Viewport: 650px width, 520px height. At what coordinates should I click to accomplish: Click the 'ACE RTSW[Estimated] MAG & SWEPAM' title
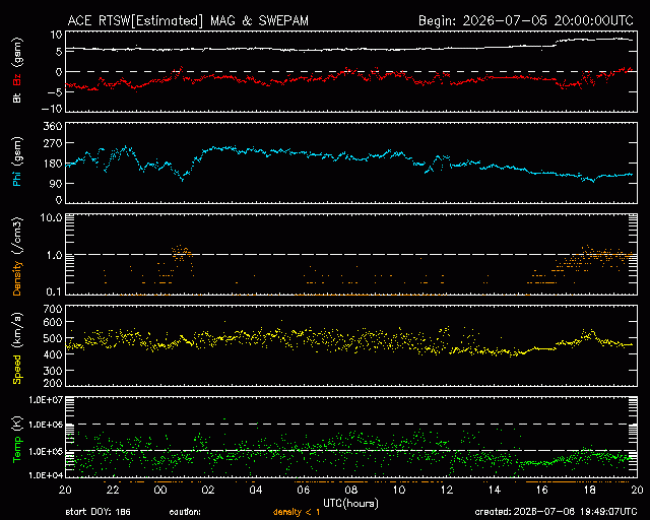tap(188, 21)
